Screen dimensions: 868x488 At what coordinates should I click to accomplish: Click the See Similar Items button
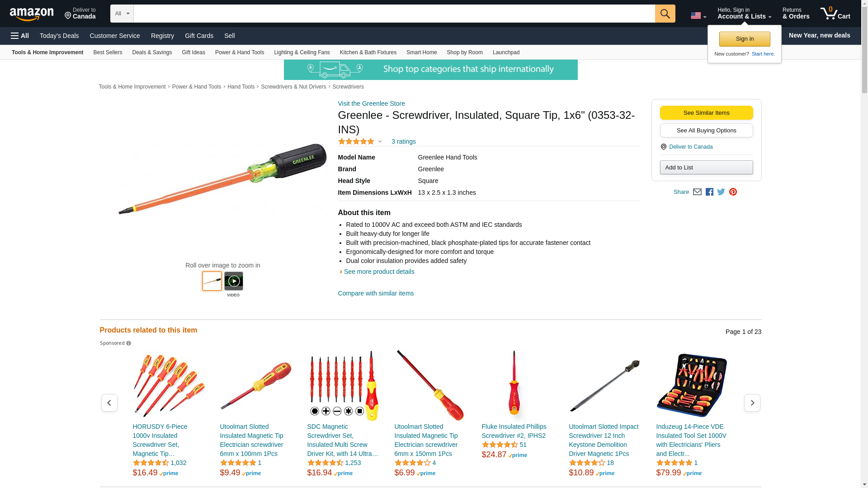tap(706, 113)
